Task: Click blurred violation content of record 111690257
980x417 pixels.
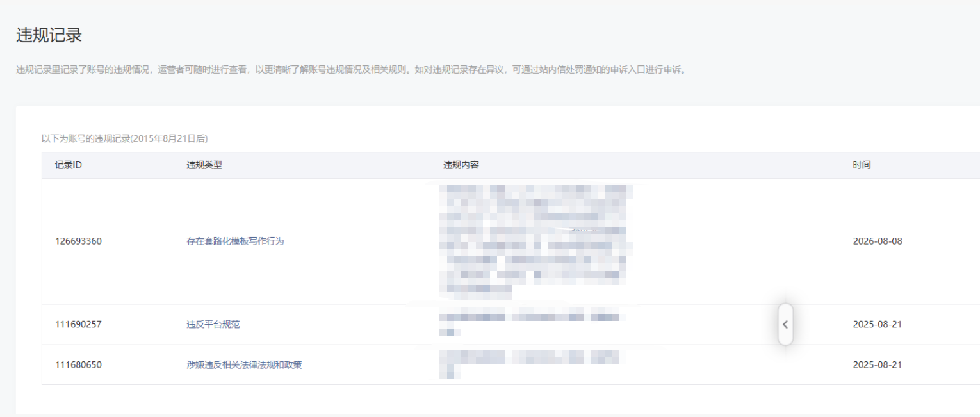Action: pyautogui.click(x=532, y=324)
